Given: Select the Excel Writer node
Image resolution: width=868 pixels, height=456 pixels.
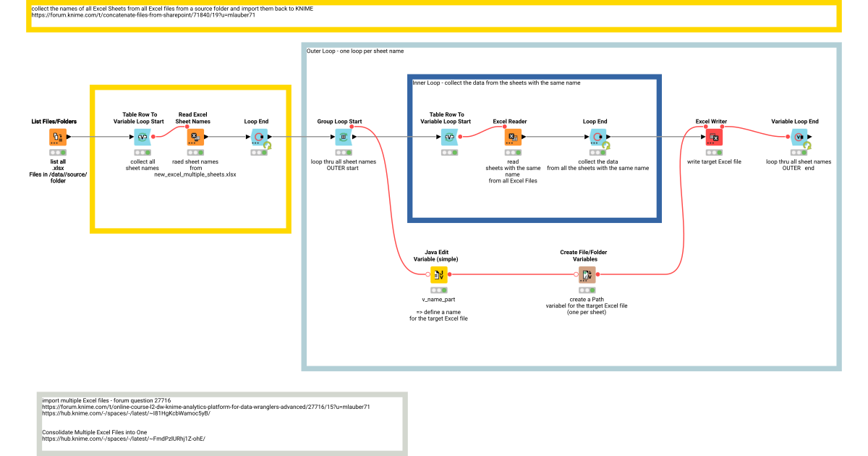Looking at the screenshot, I should pyautogui.click(x=714, y=137).
